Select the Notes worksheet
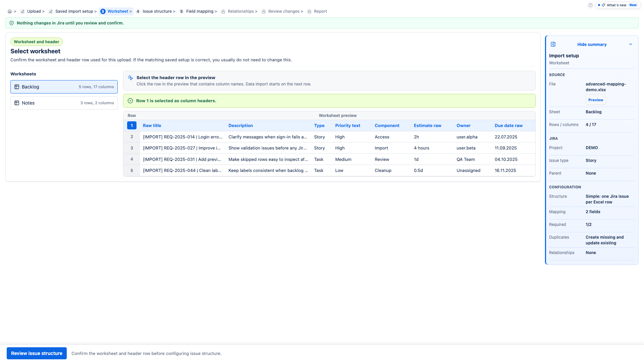644x362 pixels. 64,103
